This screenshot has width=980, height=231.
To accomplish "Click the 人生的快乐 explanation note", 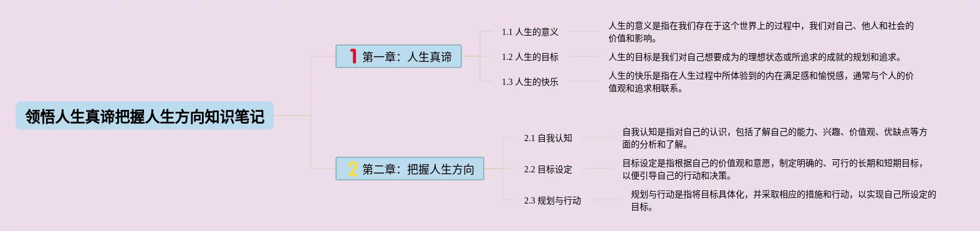I will 761,82.
